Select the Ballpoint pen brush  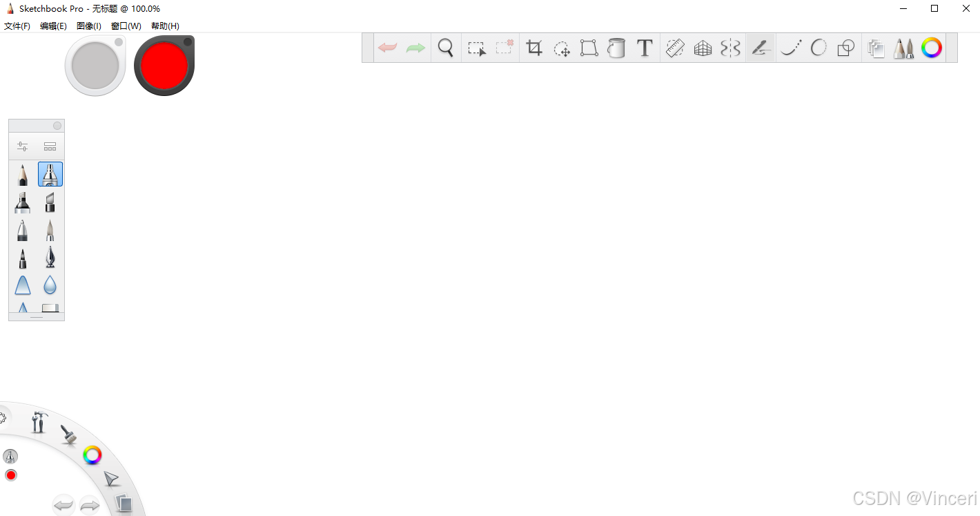(x=23, y=230)
